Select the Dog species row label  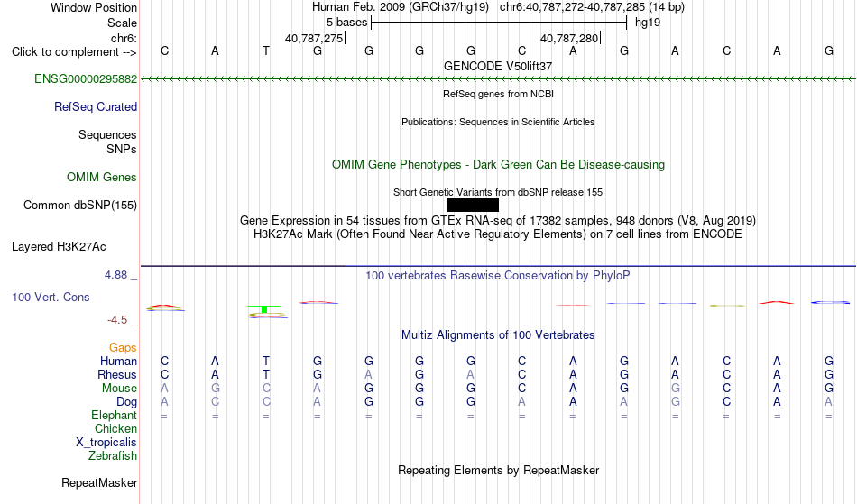(x=126, y=402)
